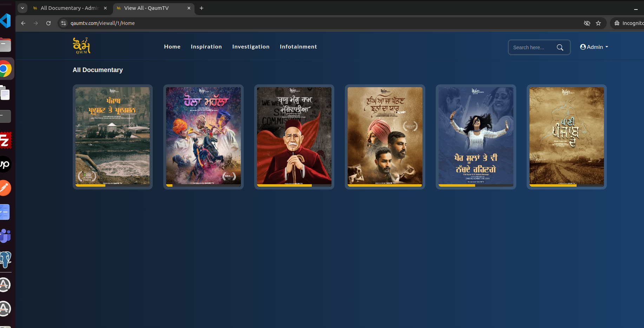
Task: Click the third-party cookies blocked eye icon
Action: pos(587,23)
